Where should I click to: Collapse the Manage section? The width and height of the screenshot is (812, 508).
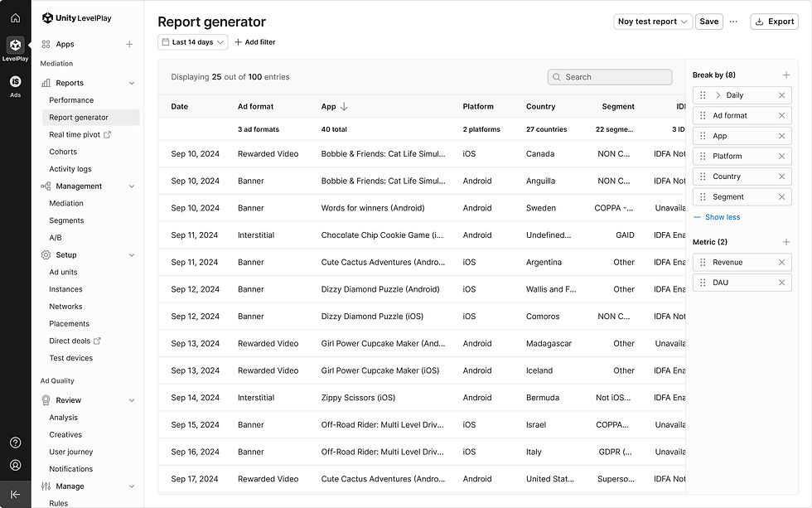tap(132, 486)
